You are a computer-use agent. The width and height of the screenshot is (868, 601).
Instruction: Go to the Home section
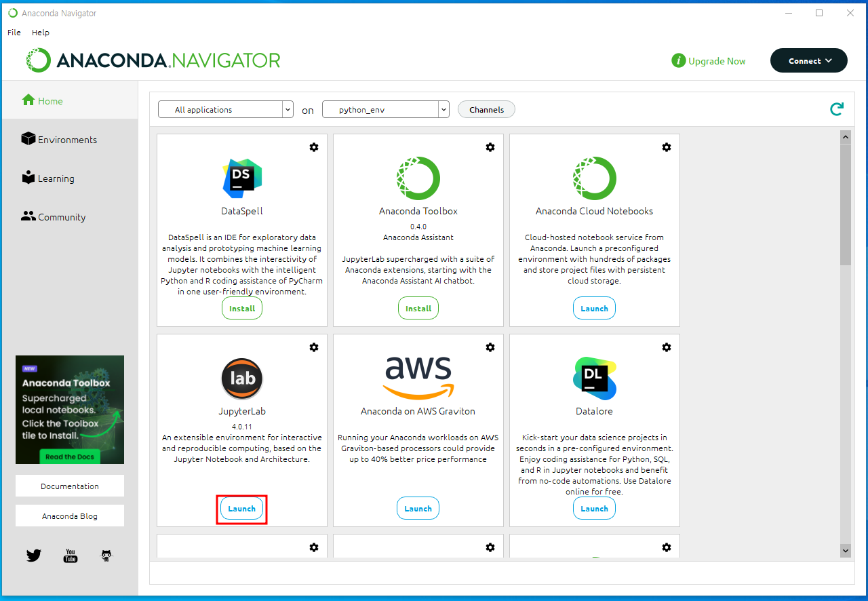point(70,100)
